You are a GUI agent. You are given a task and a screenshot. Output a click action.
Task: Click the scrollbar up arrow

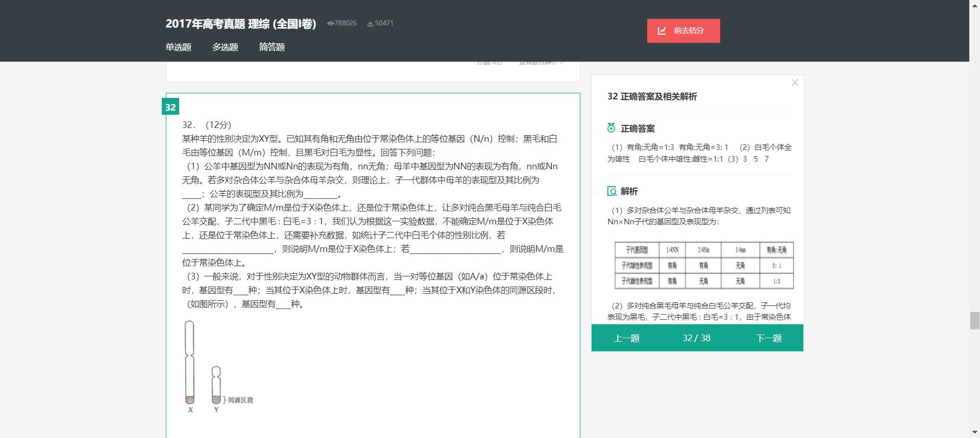974,5
